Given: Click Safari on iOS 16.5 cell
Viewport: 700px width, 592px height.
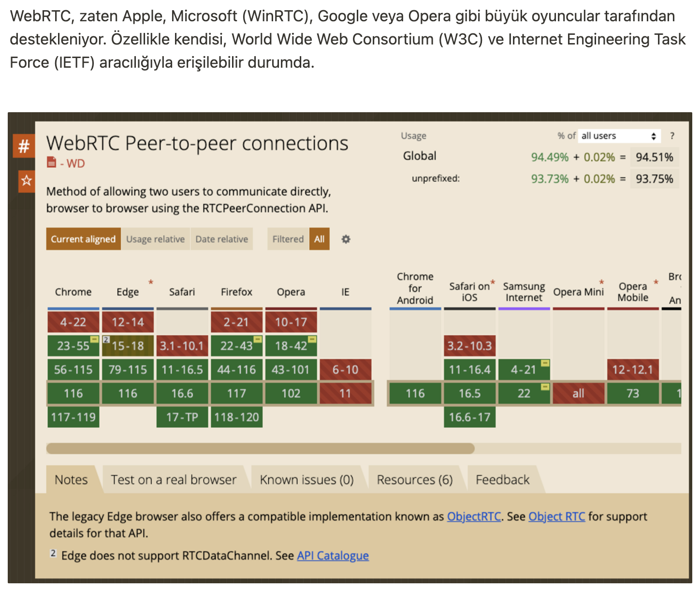Looking at the screenshot, I should [x=470, y=393].
